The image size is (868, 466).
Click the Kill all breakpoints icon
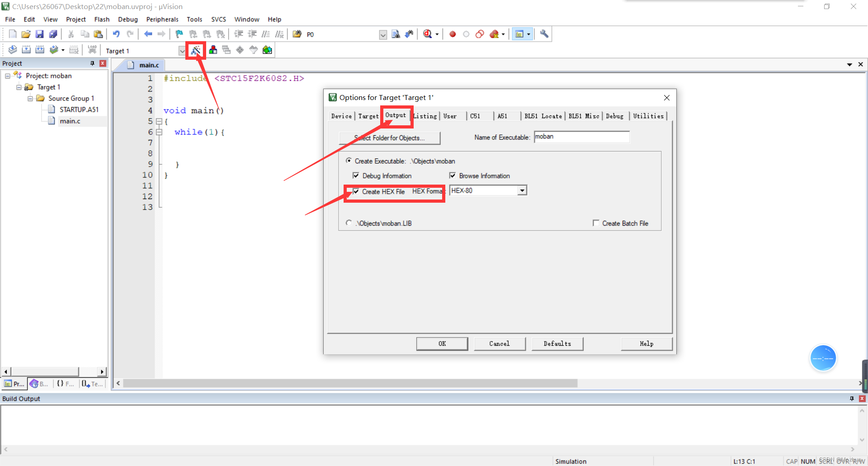[494, 34]
